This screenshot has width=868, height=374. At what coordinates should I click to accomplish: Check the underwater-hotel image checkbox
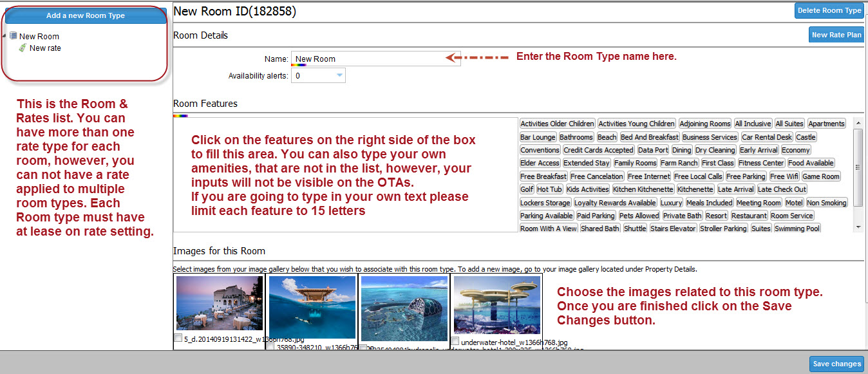click(455, 341)
